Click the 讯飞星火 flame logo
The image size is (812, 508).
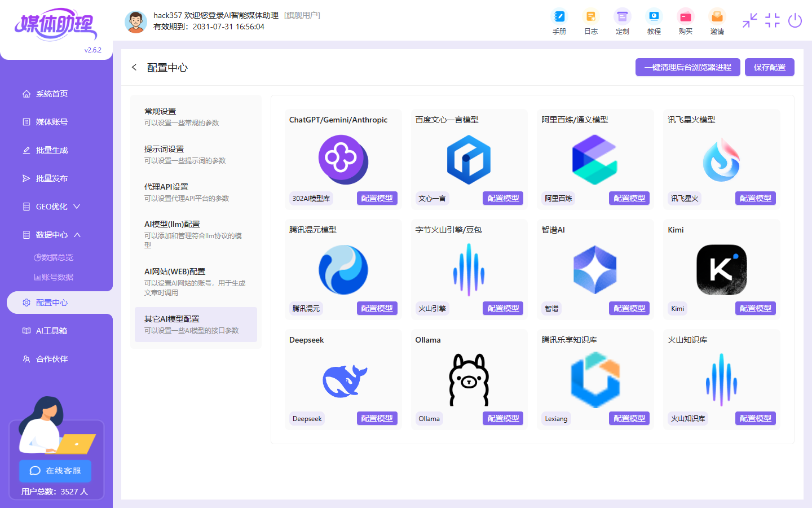721,160
